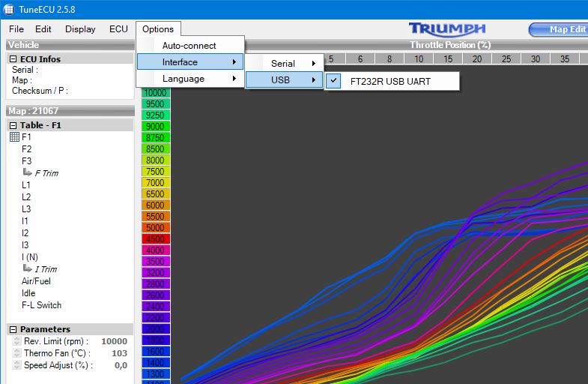Open the Display menu
The image size is (588, 384).
pyautogui.click(x=80, y=29)
